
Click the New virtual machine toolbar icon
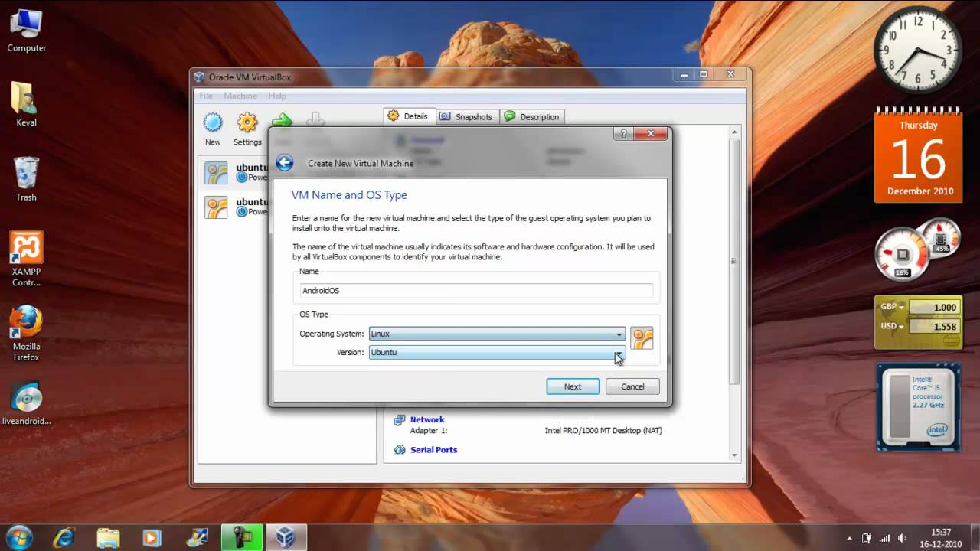(213, 122)
